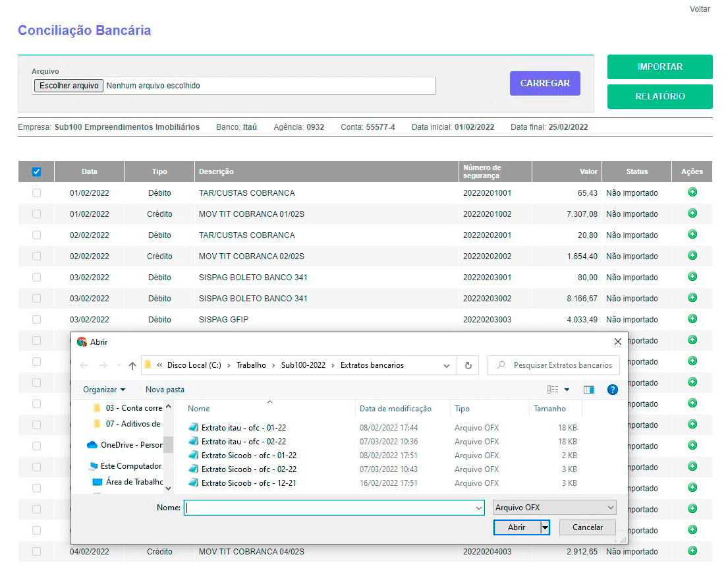This screenshot has height=565, width=728.
Task: Open the help icon in file dialog
Action: [x=612, y=390]
